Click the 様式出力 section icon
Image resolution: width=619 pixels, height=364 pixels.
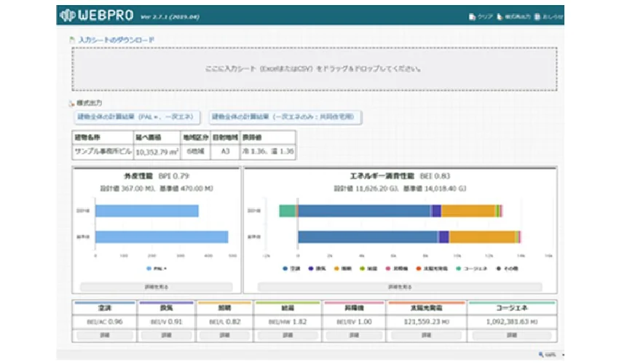71,103
